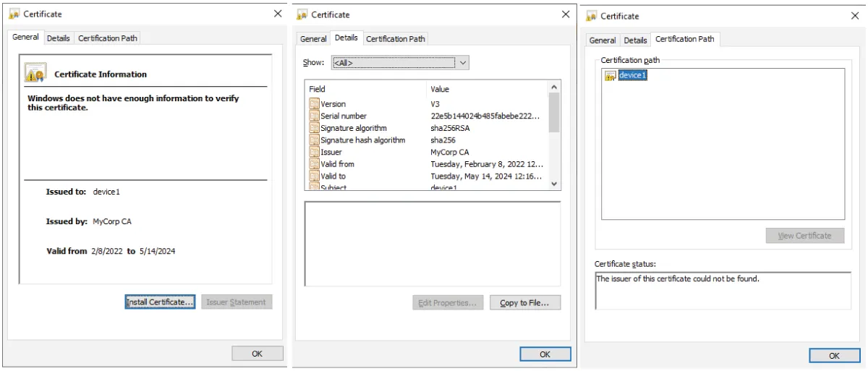Select the Valid to row

(427, 176)
